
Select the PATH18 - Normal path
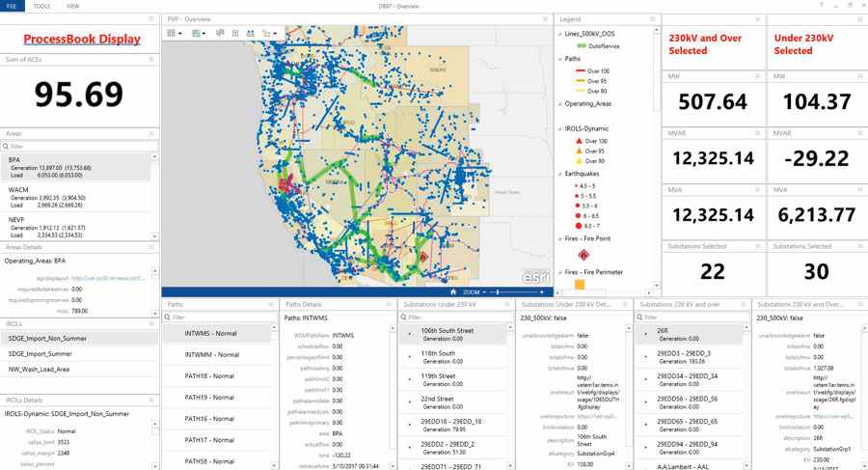click(x=216, y=376)
